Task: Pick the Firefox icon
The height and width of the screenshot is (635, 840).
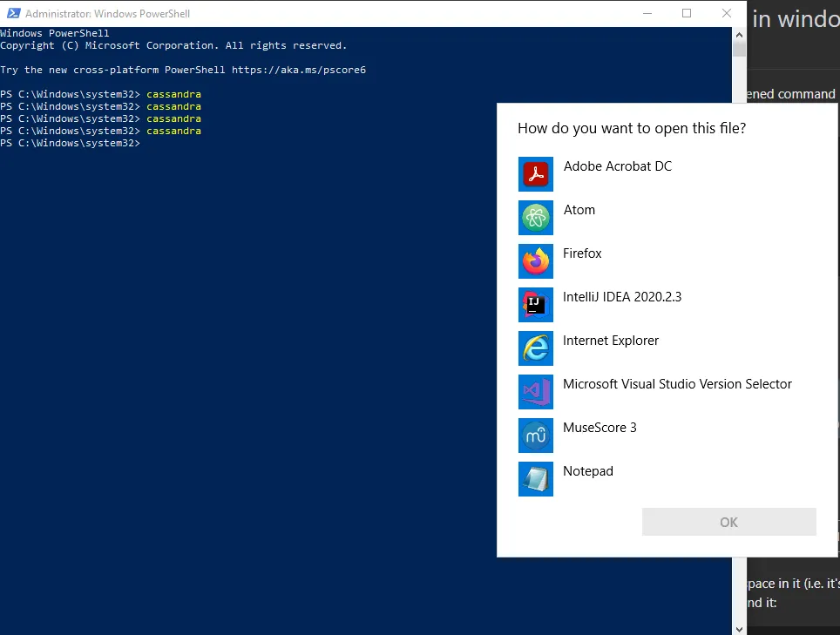Action: [535, 261]
